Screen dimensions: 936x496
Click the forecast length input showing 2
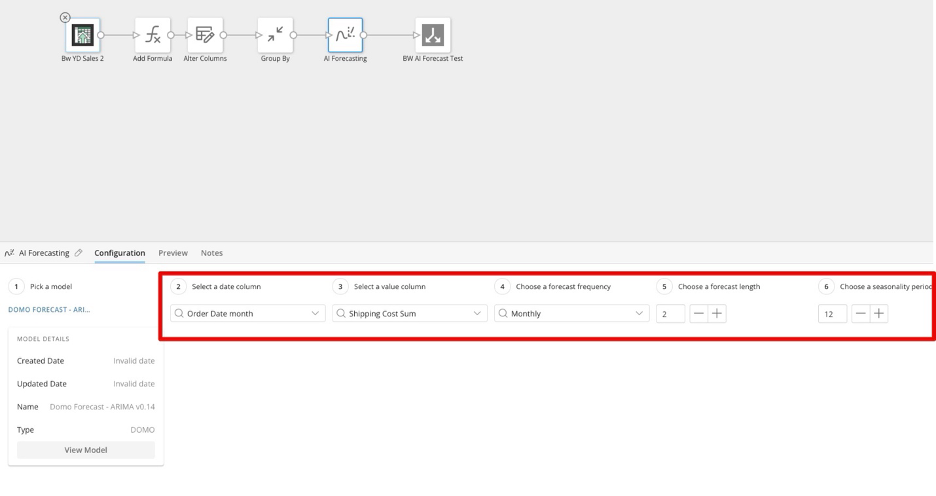tap(670, 313)
